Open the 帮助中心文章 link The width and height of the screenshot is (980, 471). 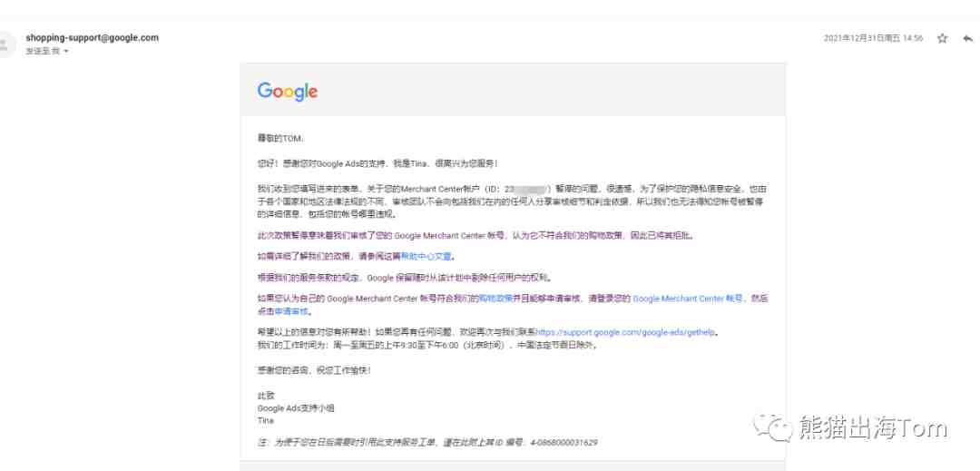pos(426,256)
